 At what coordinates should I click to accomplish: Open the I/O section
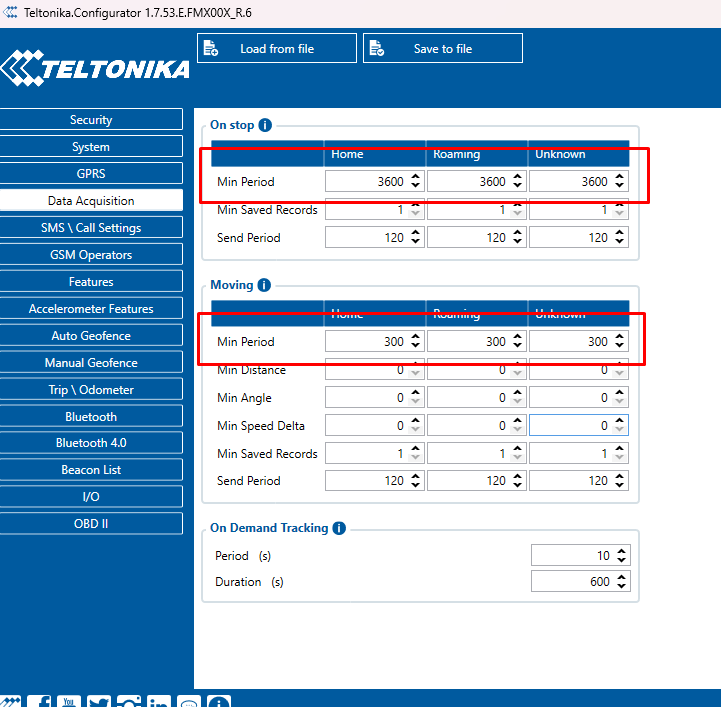(x=91, y=496)
